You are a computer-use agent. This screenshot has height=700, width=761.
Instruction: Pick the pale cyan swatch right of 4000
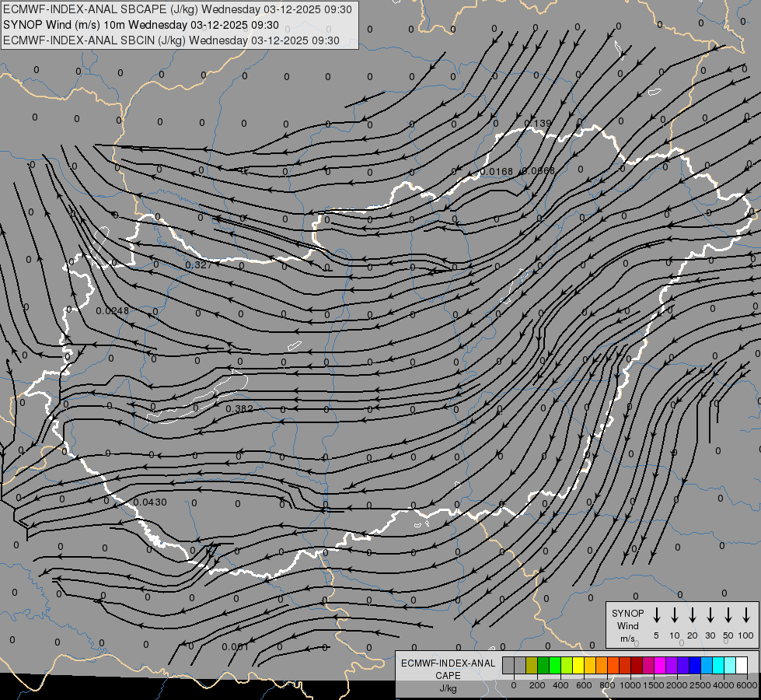[x=729, y=665]
